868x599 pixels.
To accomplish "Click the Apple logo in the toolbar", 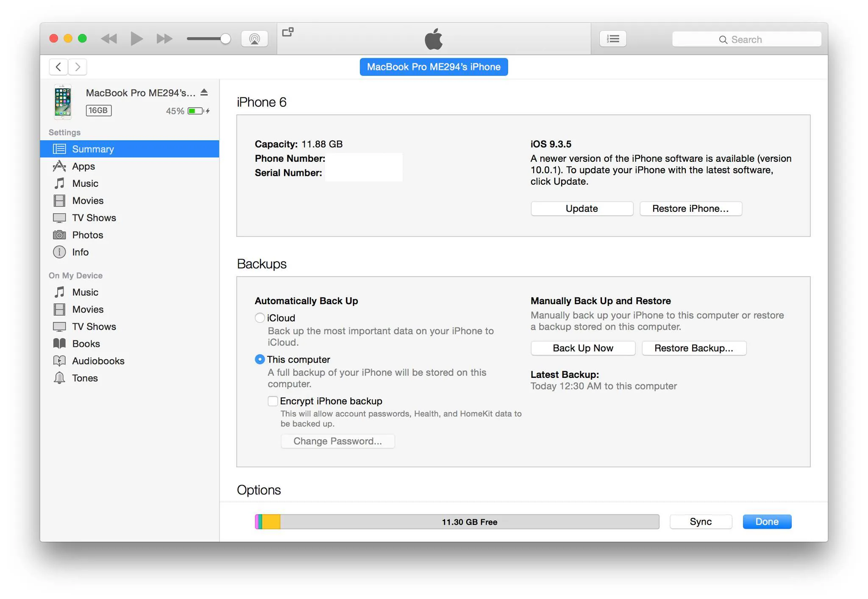I will click(434, 39).
